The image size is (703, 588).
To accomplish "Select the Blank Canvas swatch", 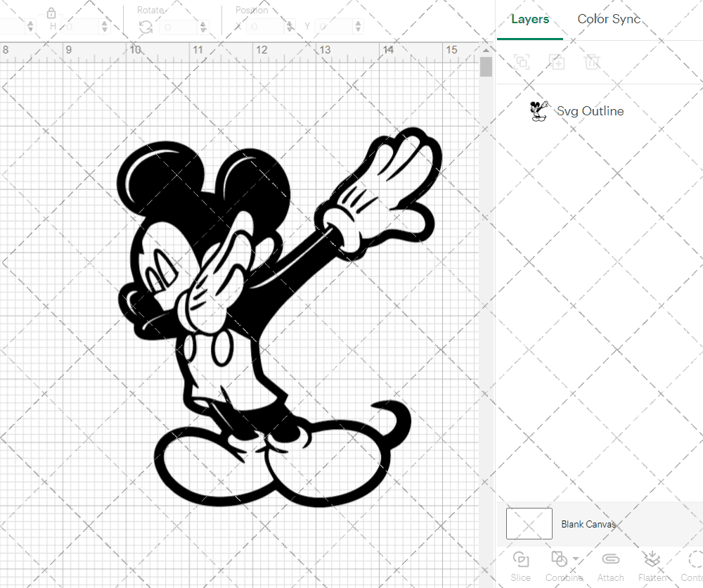I will pos(529,523).
